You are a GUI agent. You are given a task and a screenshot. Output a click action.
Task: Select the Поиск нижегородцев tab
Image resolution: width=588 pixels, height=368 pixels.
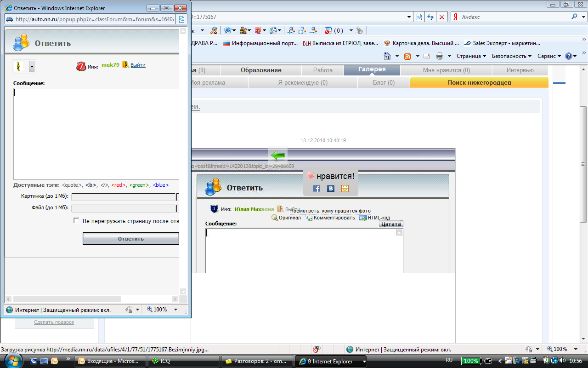coord(479,82)
